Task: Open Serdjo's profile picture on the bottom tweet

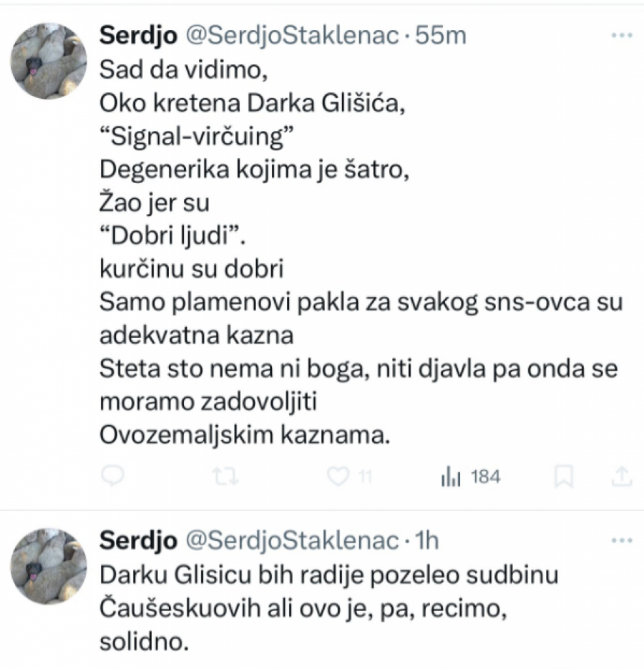Action: click(50, 567)
